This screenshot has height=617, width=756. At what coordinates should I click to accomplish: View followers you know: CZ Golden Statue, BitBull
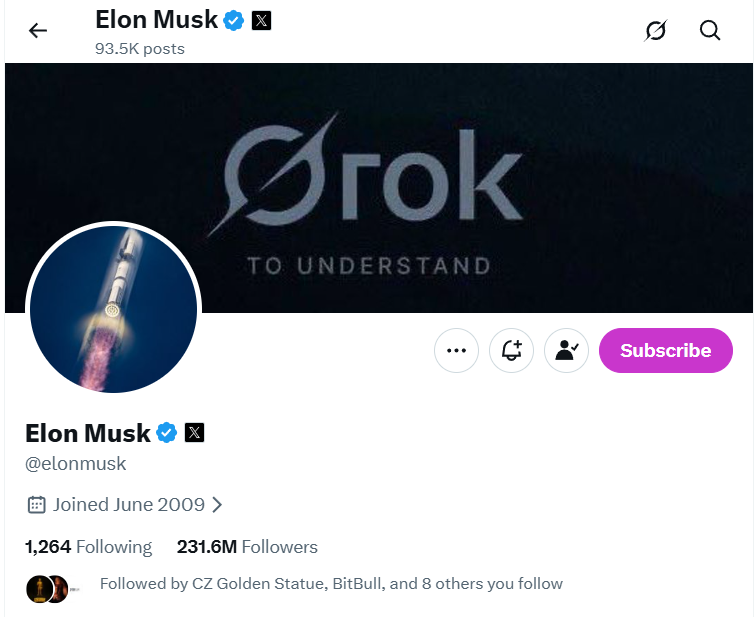(x=331, y=584)
